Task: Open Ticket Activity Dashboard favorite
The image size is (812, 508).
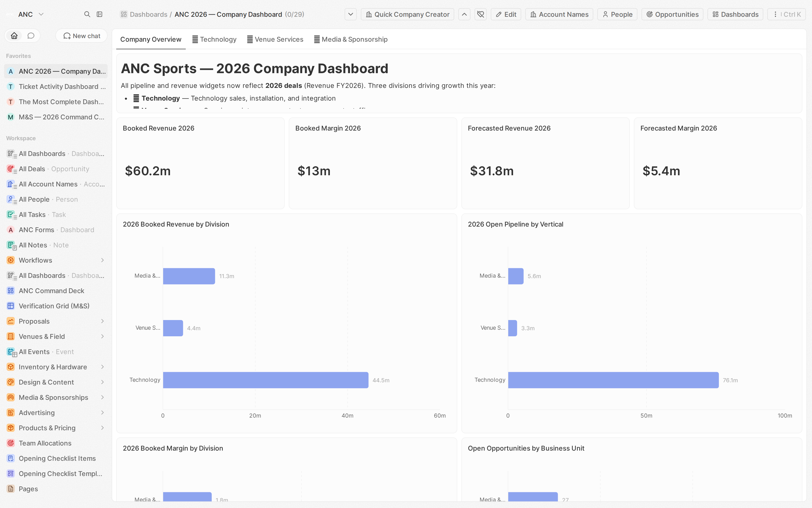Action: click(x=56, y=86)
